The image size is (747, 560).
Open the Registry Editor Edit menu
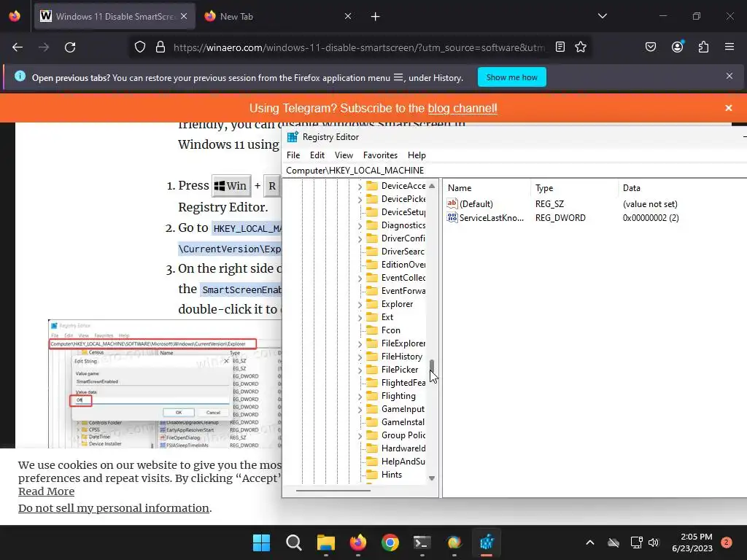(317, 155)
